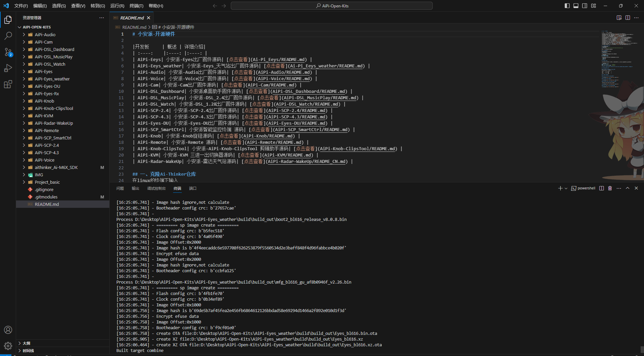This screenshot has width=644, height=356.
Task: Open the 终端(T) menu
Action: 137,6
